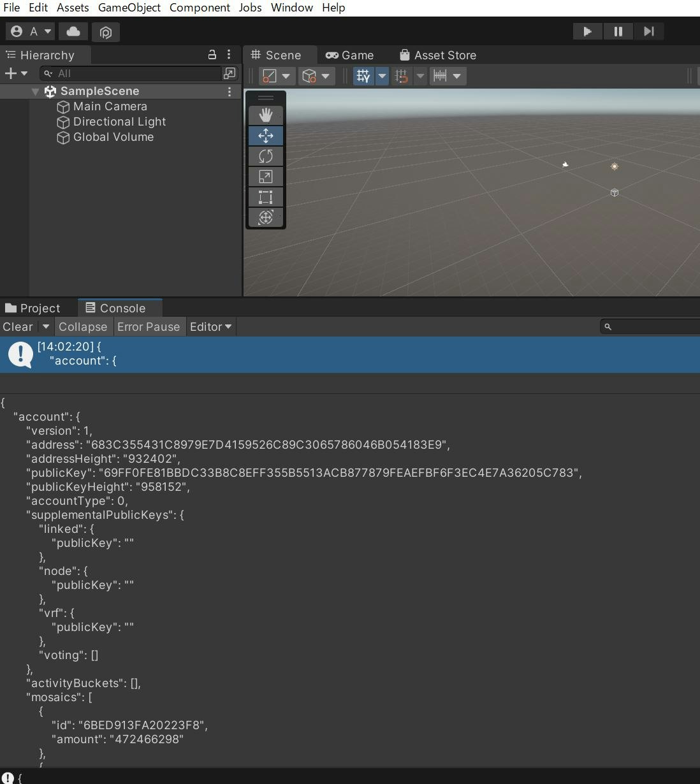
Task: Click the Play button
Action: (x=587, y=31)
